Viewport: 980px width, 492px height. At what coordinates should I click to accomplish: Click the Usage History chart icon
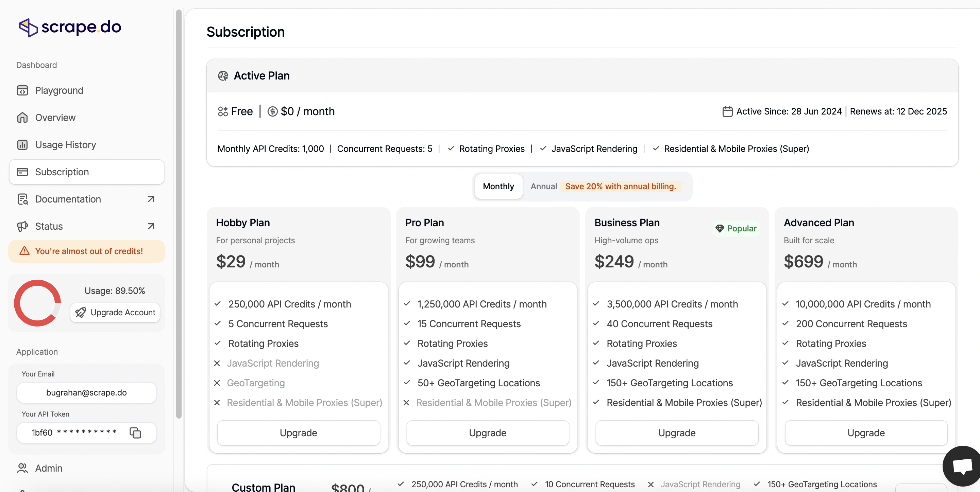(22, 145)
